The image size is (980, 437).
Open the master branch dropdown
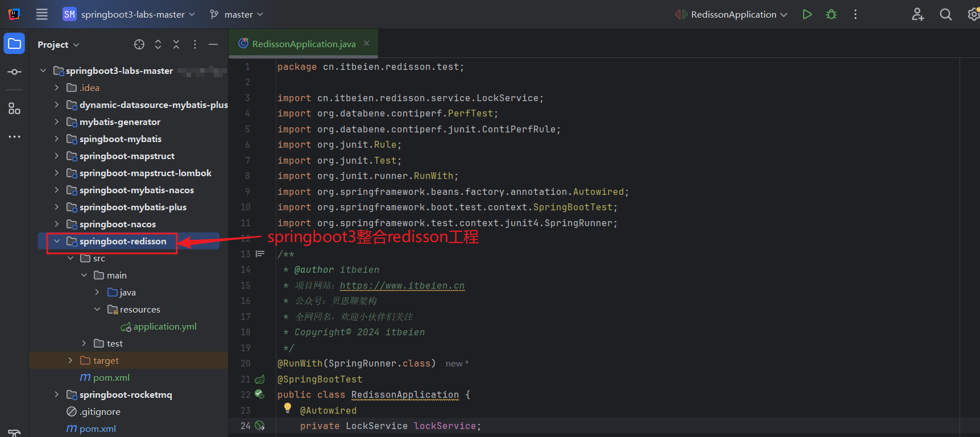click(x=237, y=14)
